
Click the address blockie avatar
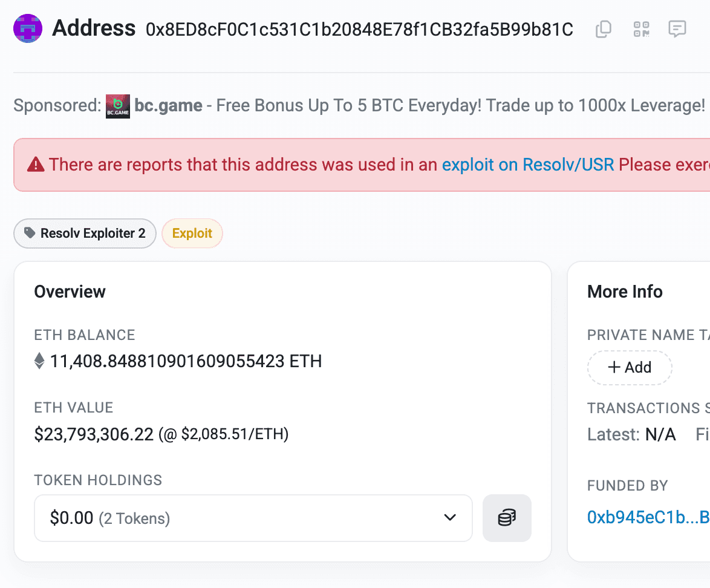[x=28, y=28]
